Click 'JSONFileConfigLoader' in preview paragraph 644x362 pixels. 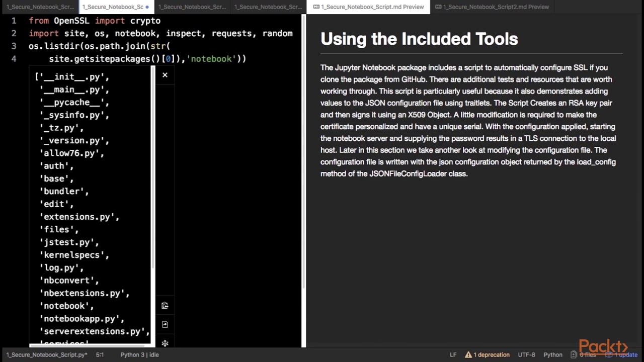[x=408, y=174]
